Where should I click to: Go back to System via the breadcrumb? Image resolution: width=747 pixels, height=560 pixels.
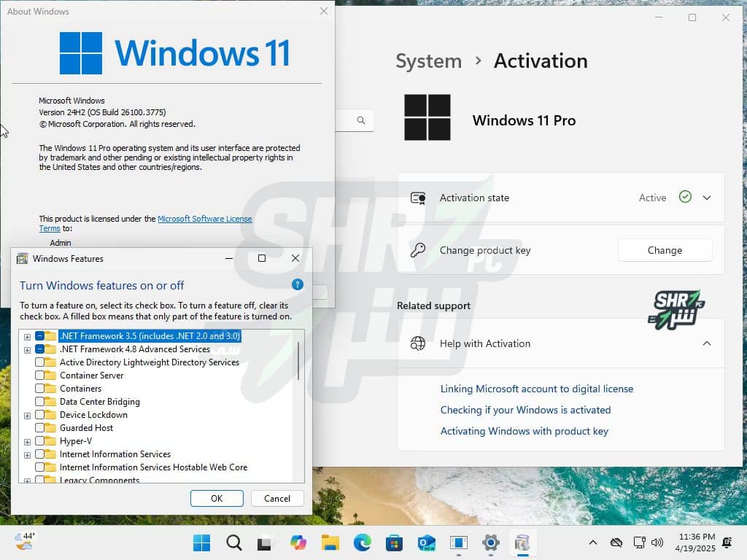pyautogui.click(x=429, y=61)
